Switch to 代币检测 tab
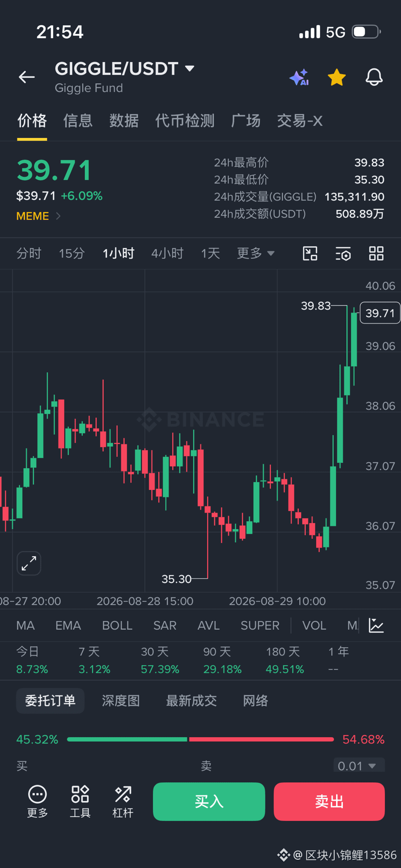Screen dimensions: 401x868 pos(185,121)
